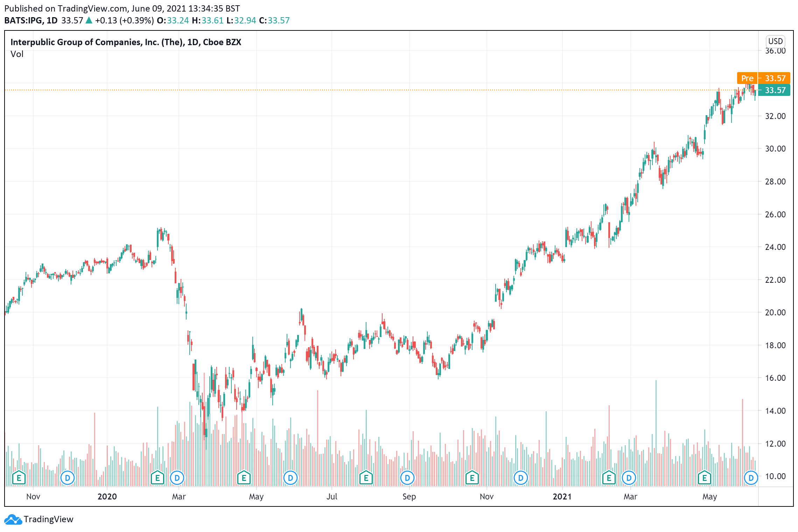Click the O:33.24 open value

pyautogui.click(x=173, y=20)
